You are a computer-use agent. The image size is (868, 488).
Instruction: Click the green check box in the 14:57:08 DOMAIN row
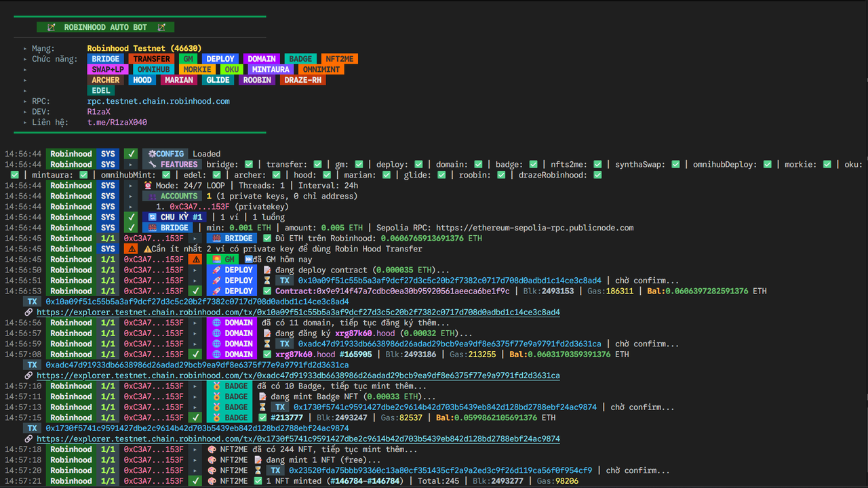195,354
